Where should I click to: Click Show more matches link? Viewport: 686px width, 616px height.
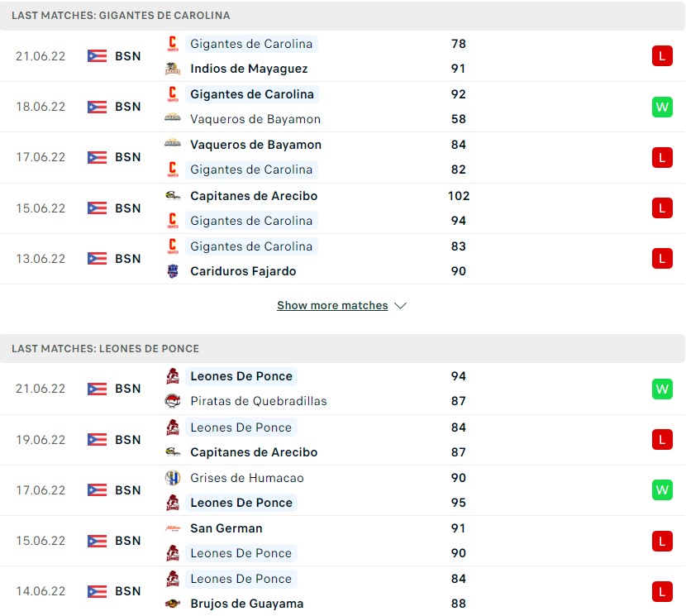[332, 306]
